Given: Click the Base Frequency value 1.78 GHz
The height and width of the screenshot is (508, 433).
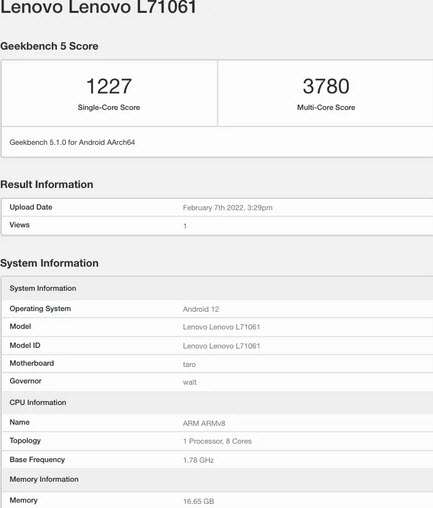Looking at the screenshot, I should (x=198, y=460).
